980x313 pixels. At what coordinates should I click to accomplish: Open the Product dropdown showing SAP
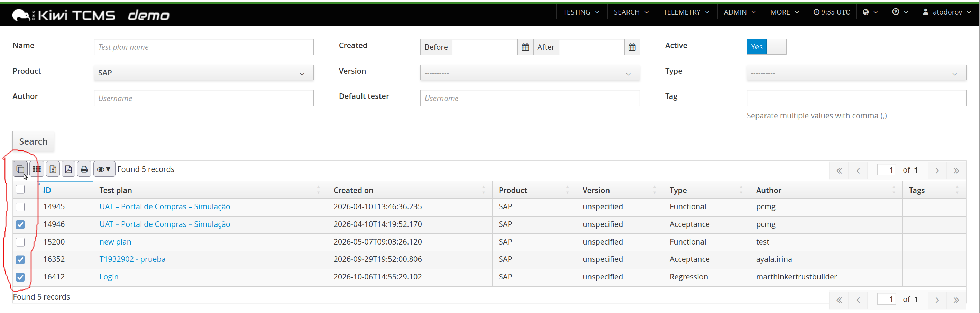(203, 73)
